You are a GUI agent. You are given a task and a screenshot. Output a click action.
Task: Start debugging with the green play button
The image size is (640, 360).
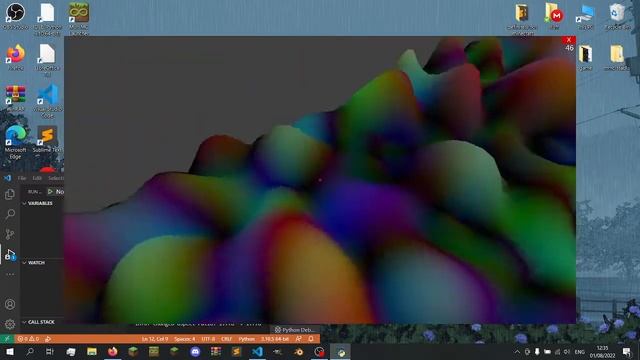pyautogui.click(x=50, y=191)
